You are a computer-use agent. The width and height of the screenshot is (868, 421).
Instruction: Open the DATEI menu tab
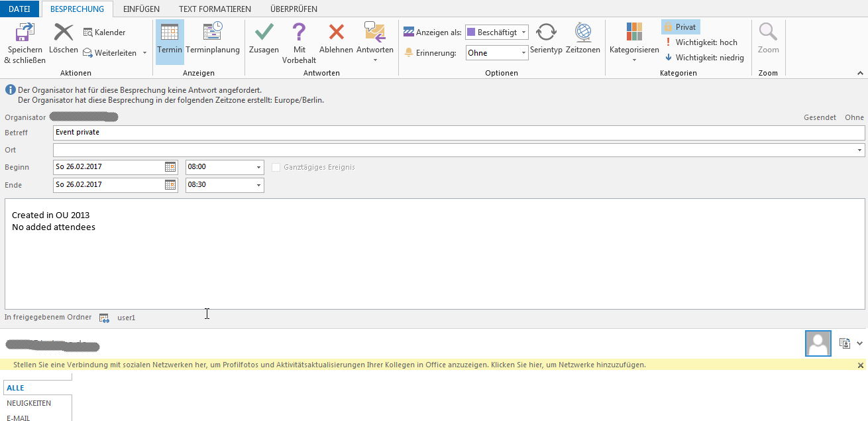[19, 9]
